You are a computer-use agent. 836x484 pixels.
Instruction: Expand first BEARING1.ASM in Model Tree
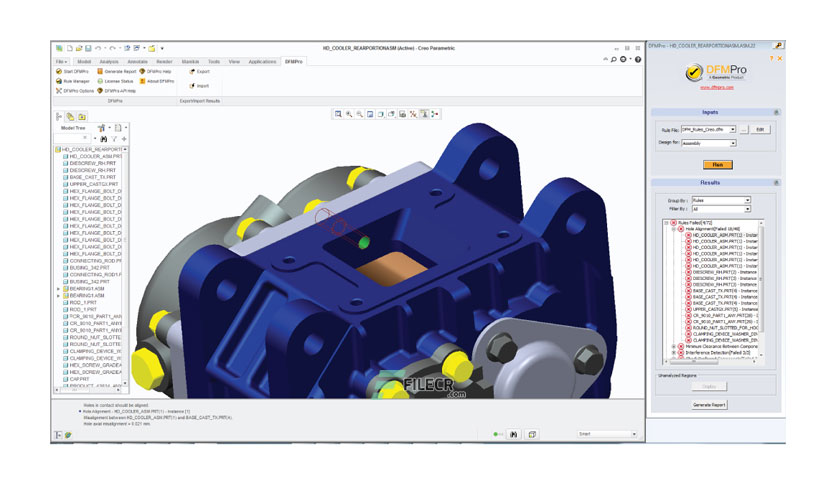click(x=59, y=288)
